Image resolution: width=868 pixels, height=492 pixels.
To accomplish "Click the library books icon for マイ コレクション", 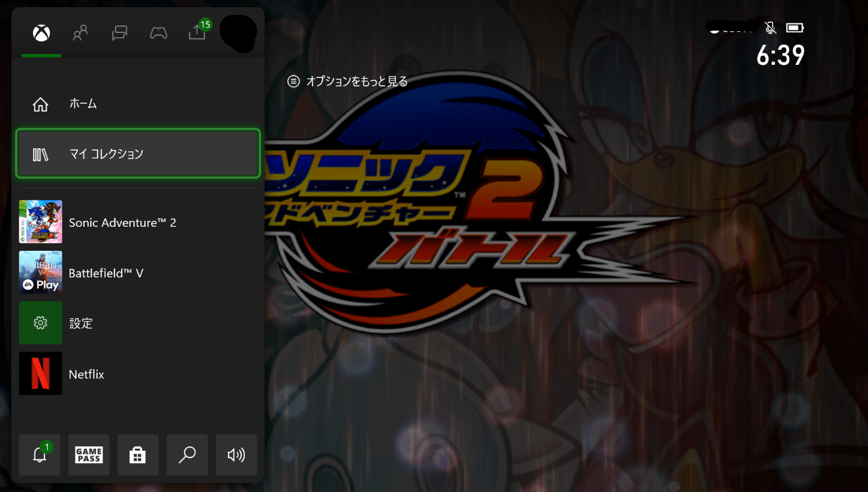I will (40, 154).
